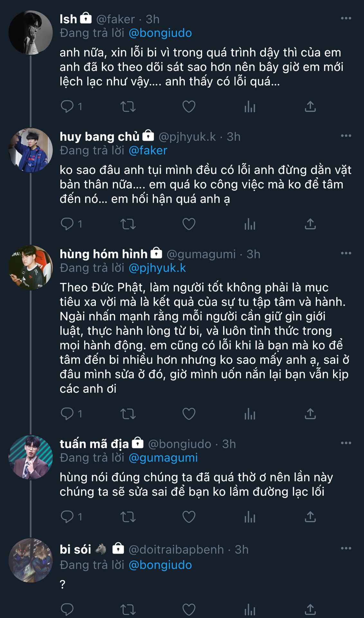364x618 pixels.
Task: Like hùng hóm hỉnh's tweet
Action: pos(189,414)
